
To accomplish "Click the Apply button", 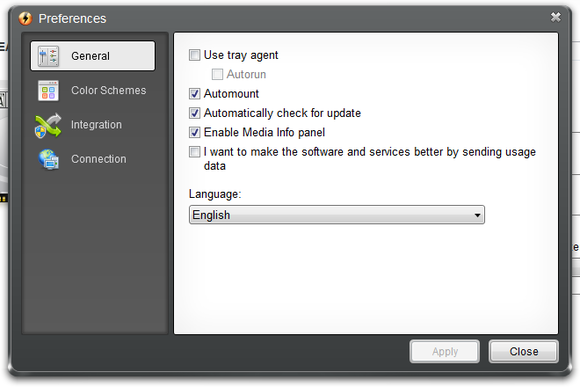I will (445, 351).
